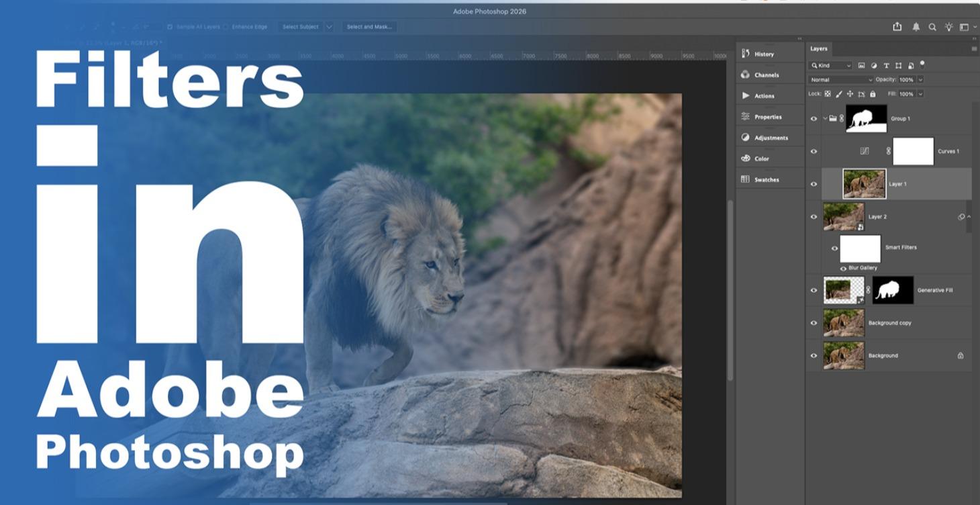Open the Fill slider dropdown arrow
Screen dimensions: 980x505
(920, 94)
